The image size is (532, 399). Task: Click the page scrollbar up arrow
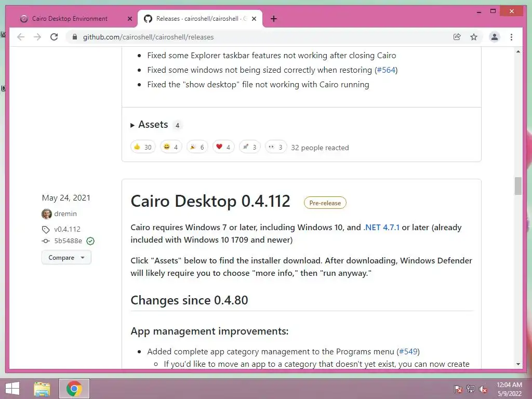click(518, 51)
